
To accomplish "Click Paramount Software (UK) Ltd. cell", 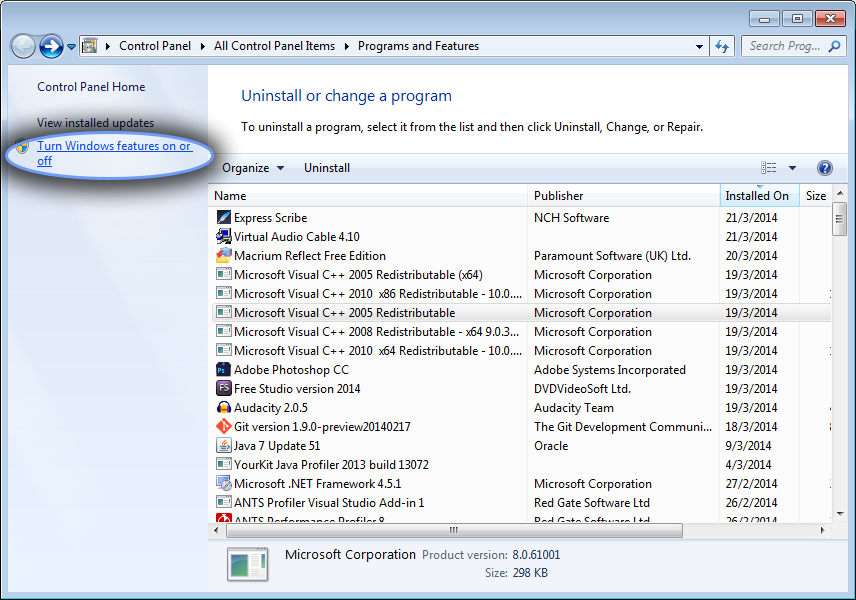I will point(612,256).
